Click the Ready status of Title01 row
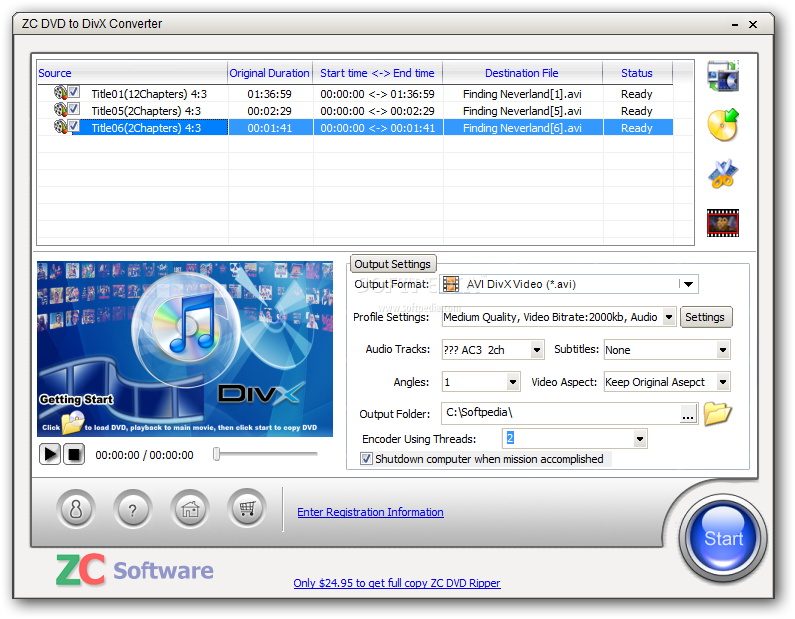 [x=637, y=94]
